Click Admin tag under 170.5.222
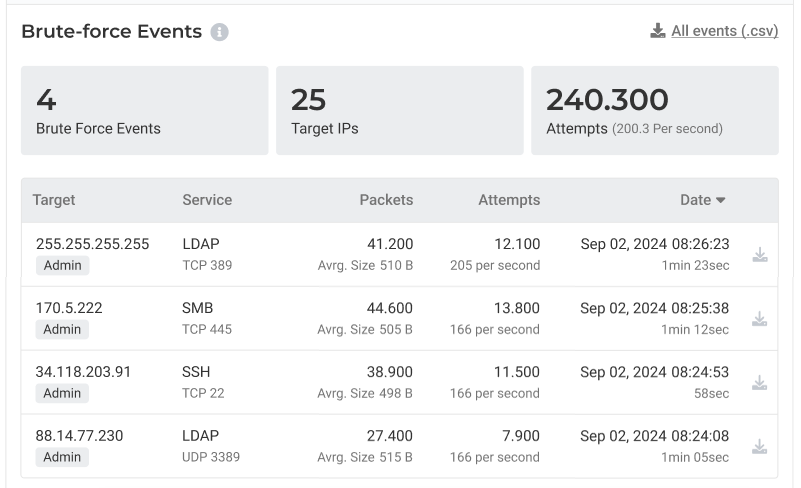Viewport: 801px width, 488px height. tap(62, 329)
